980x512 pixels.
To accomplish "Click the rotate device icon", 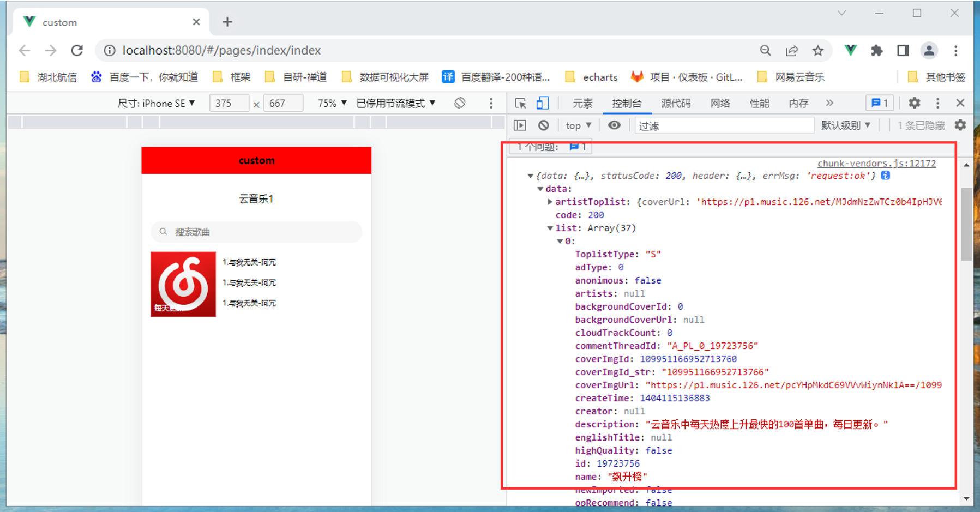I will click(x=460, y=103).
